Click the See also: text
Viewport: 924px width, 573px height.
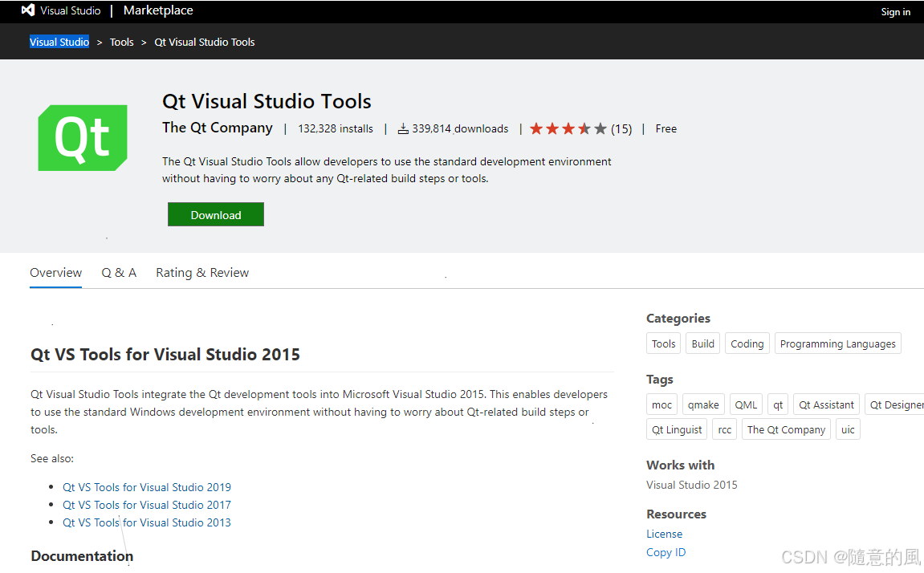(52, 458)
